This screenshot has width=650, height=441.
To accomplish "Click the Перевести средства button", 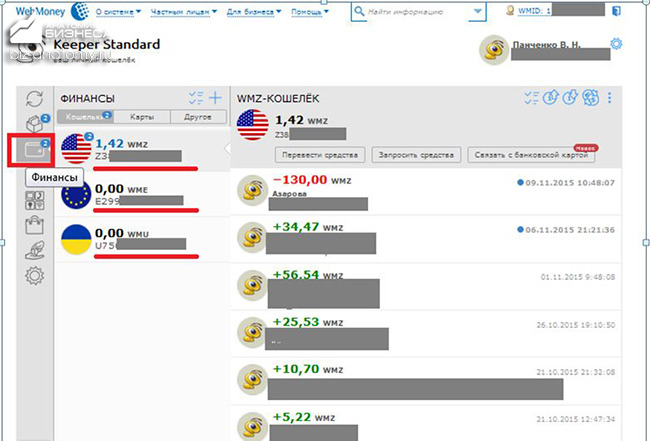I will point(320,155).
